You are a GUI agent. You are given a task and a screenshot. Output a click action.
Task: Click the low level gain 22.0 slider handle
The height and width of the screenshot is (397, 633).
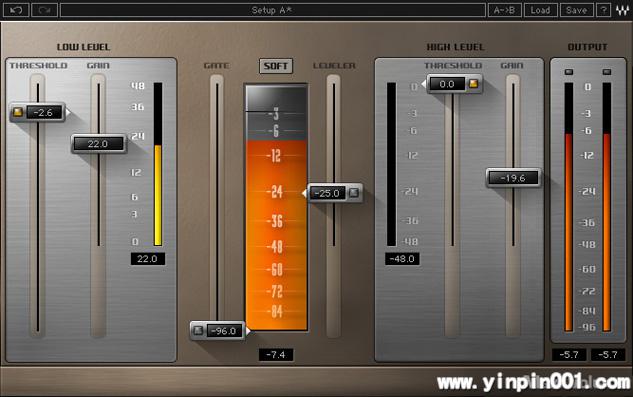pyautogui.click(x=99, y=144)
